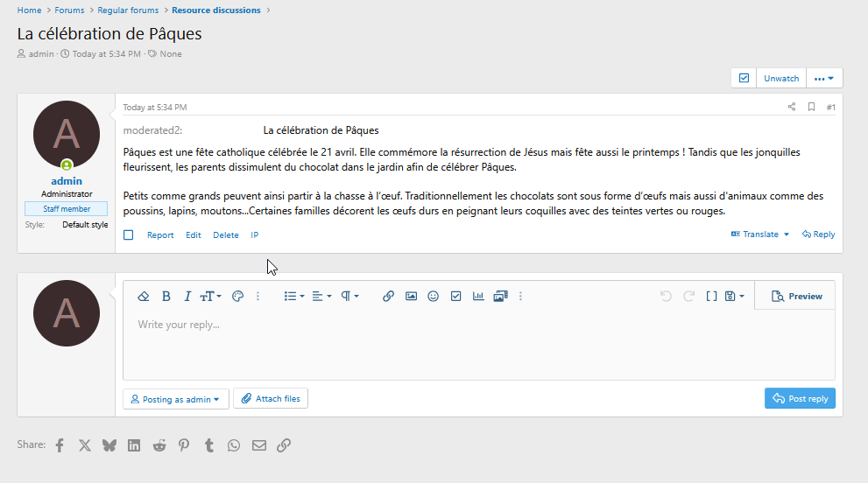Open admin username link in post sidebar
This screenshot has height=483, width=868.
[x=67, y=181]
